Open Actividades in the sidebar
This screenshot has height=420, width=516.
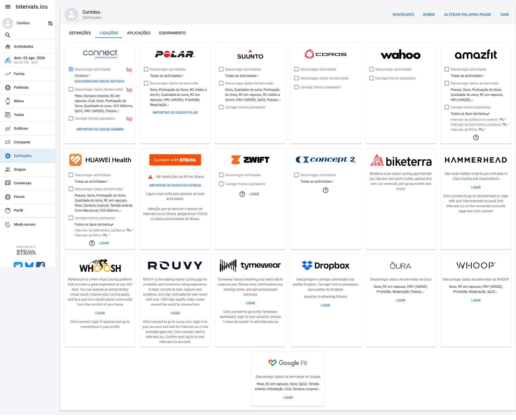(x=28, y=47)
